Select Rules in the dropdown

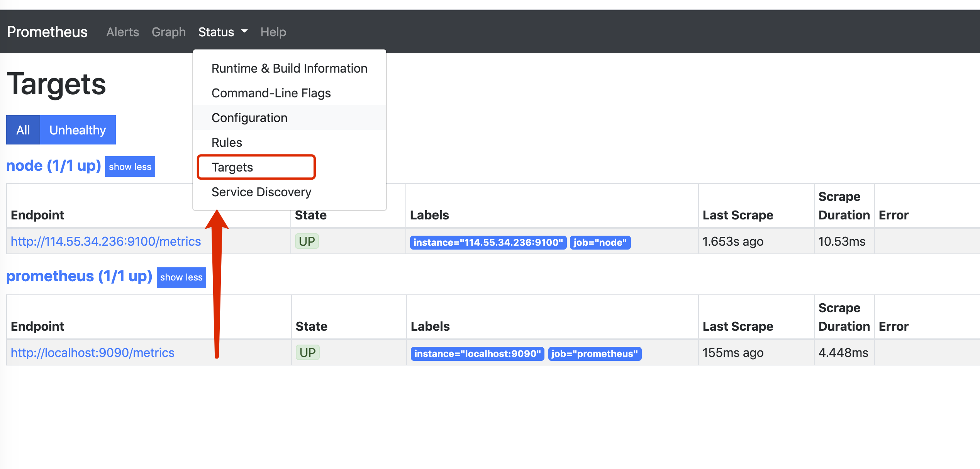(x=227, y=143)
